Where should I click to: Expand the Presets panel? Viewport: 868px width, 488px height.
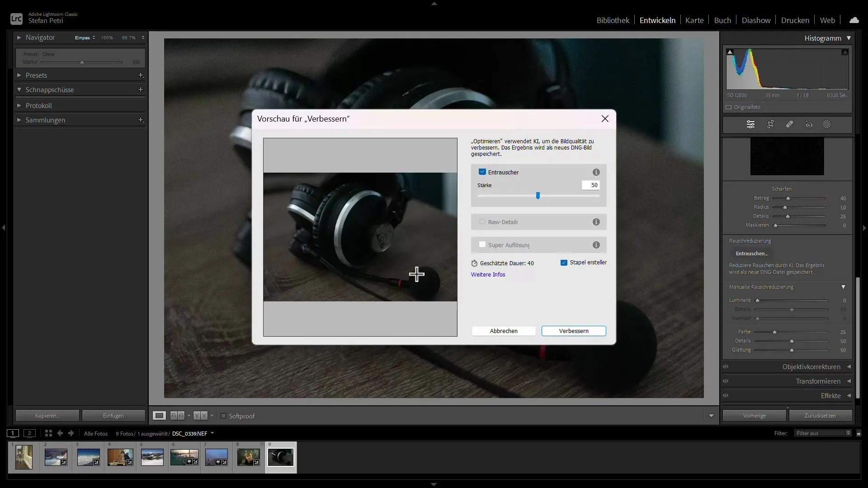coord(19,75)
